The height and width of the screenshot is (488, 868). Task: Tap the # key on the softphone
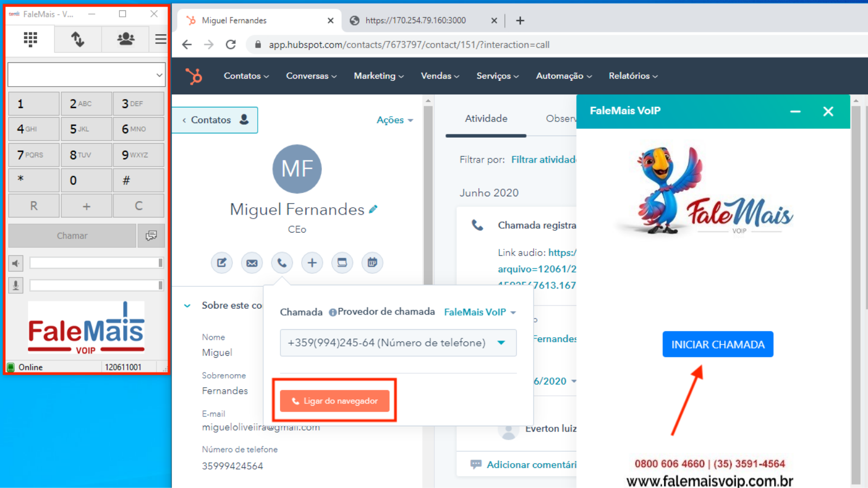click(138, 180)
